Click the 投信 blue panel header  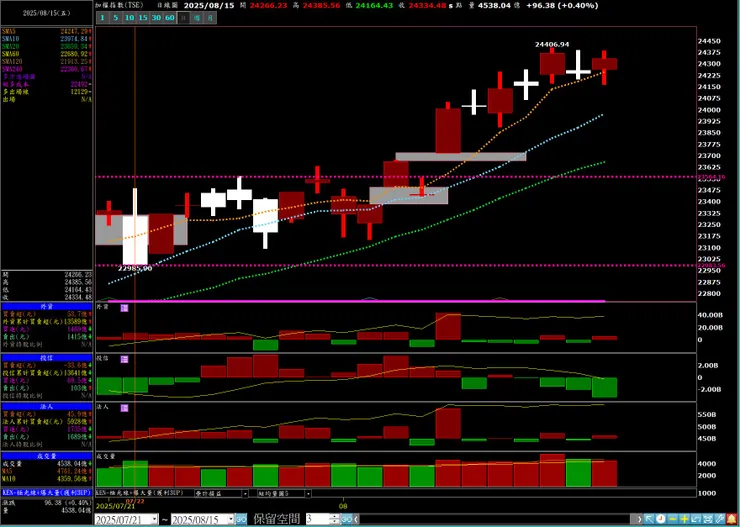[x=47, y=358]
